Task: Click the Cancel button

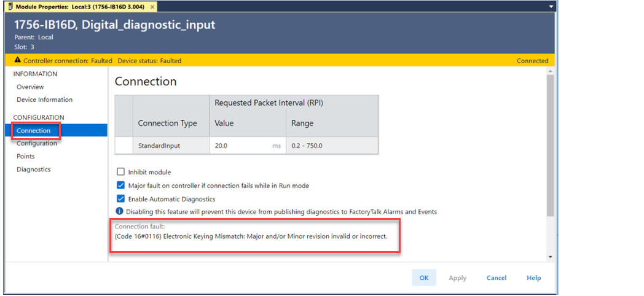Action: [497, 278]
